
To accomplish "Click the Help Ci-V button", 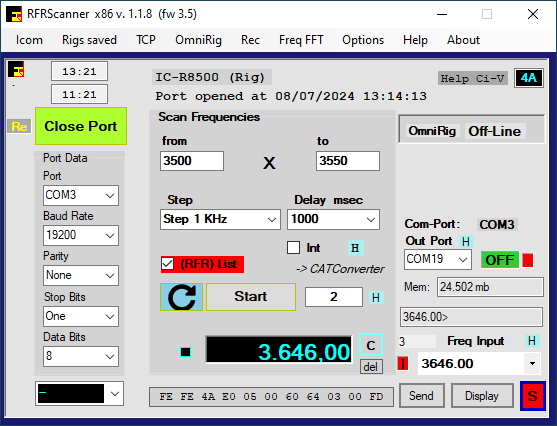I will 472,79.
